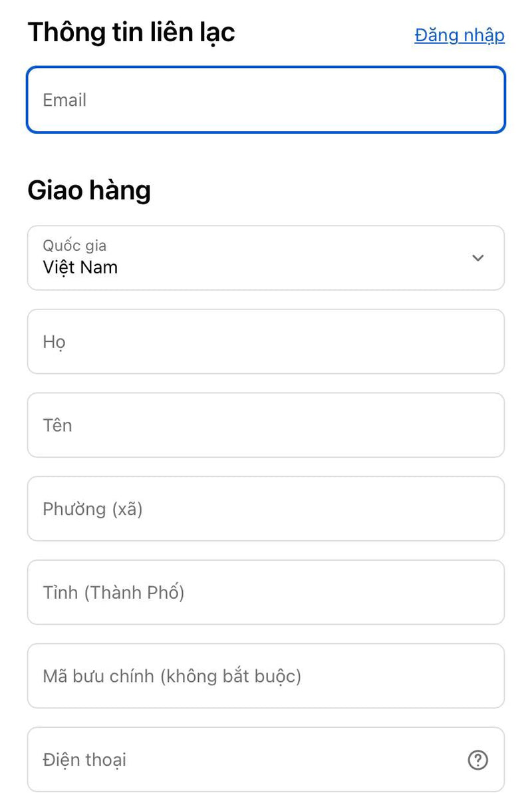
Task: Click the Email placeholder text
Action: (65, 100)
